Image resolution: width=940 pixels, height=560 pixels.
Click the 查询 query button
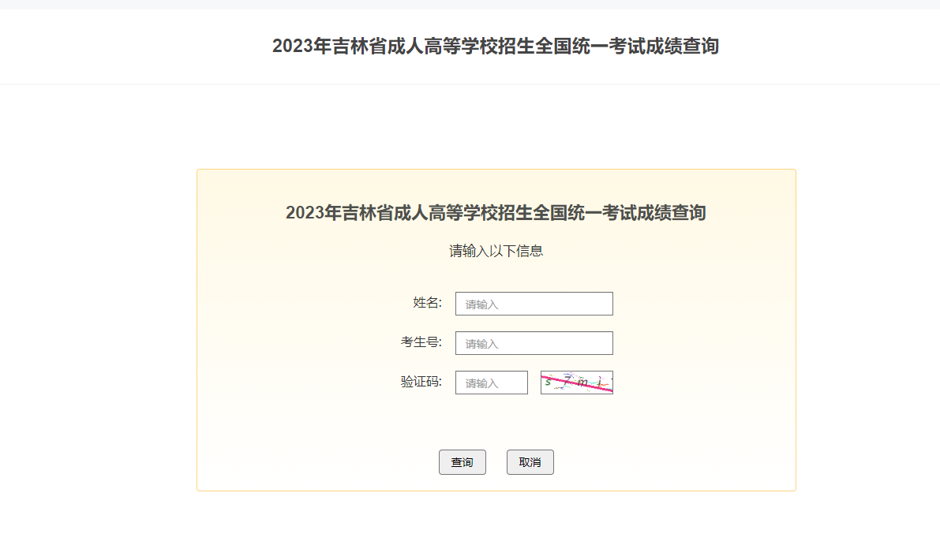[463, 462]
